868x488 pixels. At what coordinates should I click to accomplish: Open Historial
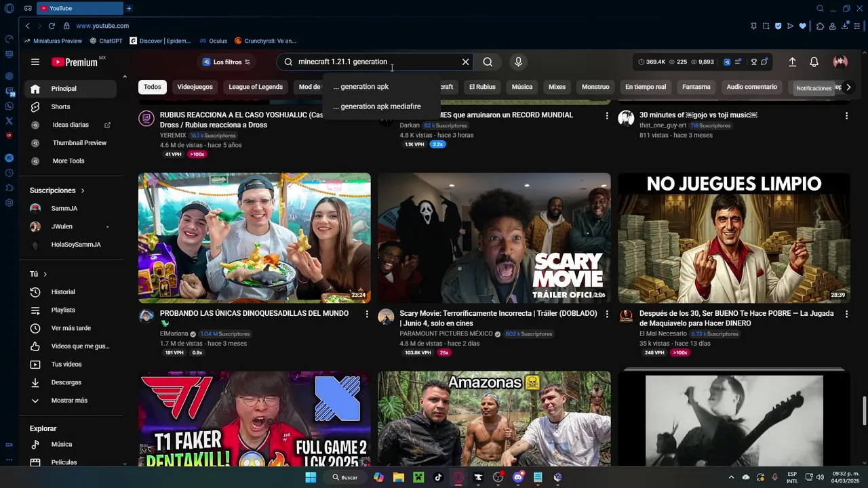coord(71,292)
